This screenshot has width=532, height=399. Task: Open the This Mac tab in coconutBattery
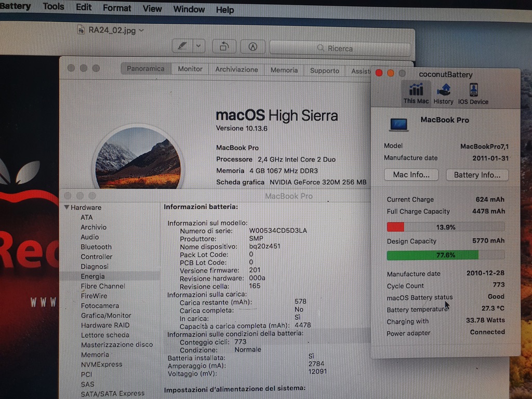416,94
